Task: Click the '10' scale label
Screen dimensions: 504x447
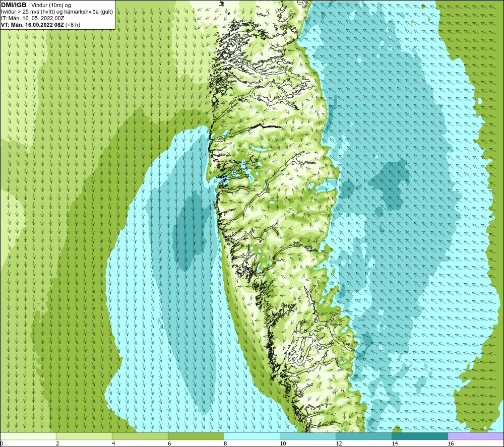Action: click(283, 444)
